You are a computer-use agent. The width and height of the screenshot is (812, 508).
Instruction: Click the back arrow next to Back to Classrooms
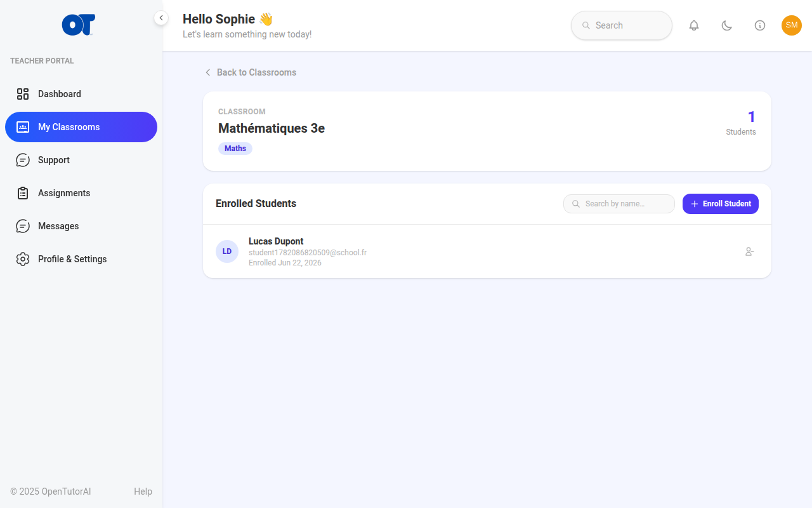tap(207, 72)
